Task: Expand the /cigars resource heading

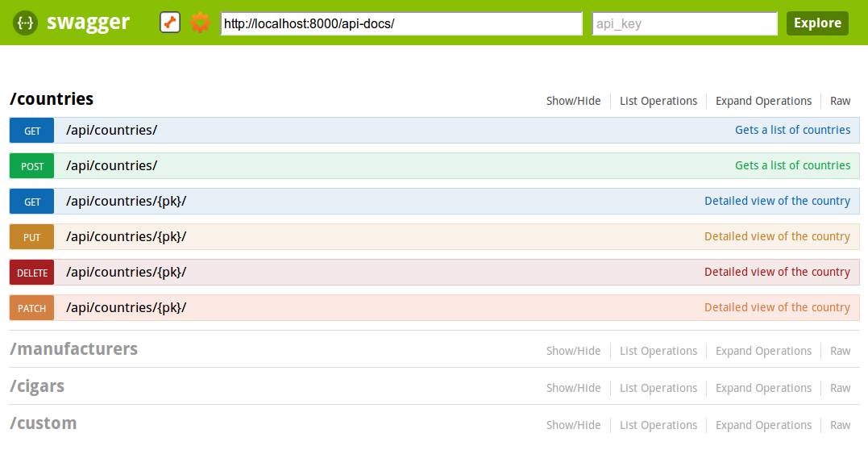Action: tap(37, 386)
